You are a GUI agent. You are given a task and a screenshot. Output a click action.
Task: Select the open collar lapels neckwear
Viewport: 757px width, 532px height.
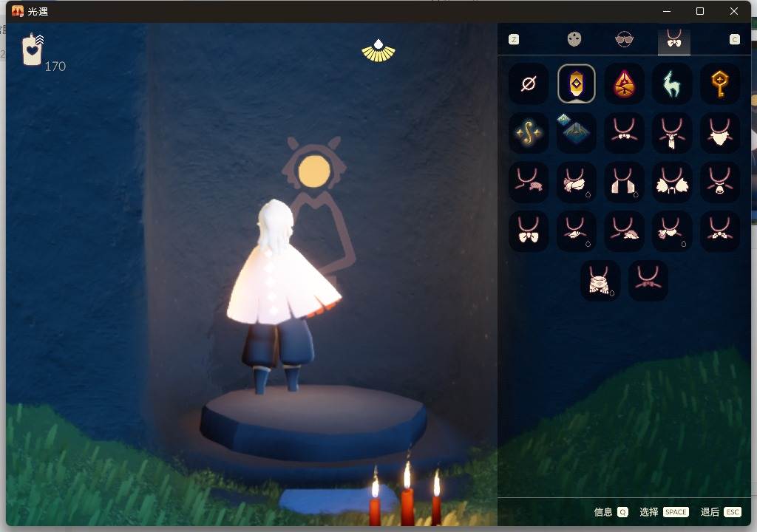624,182
